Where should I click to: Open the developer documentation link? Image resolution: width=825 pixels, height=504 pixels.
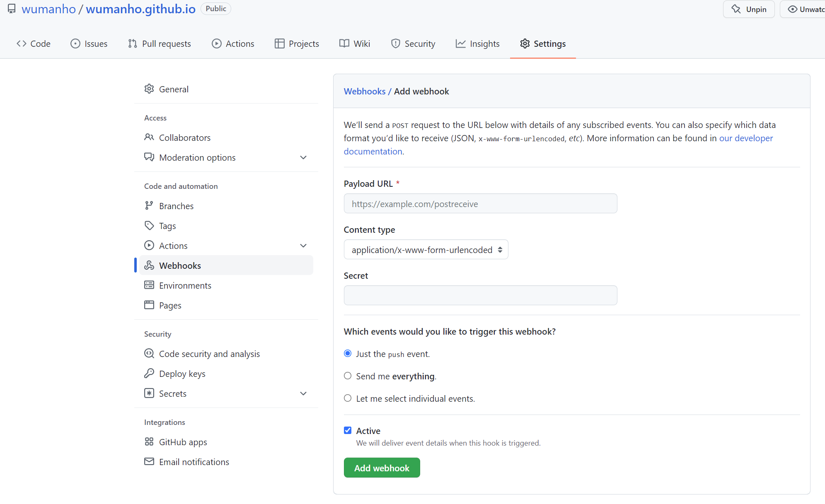[746, 138]
